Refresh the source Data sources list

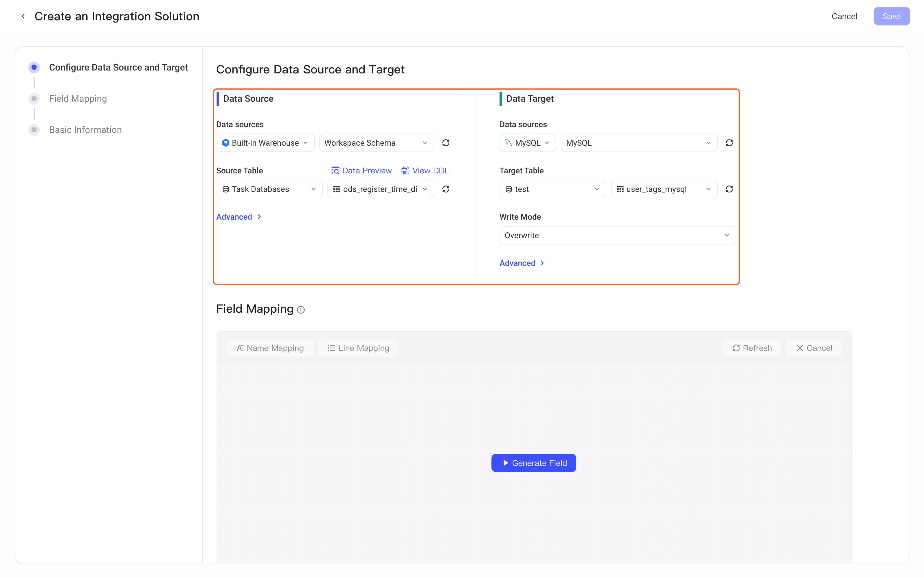(446, 143)
